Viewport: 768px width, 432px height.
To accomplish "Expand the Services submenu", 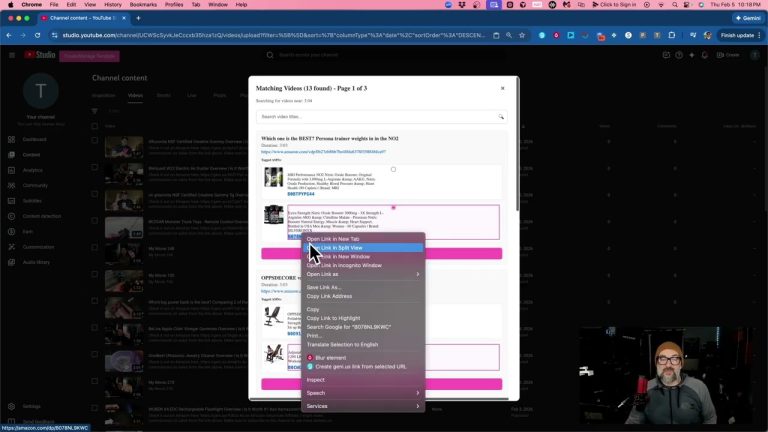I will point(363,407).
